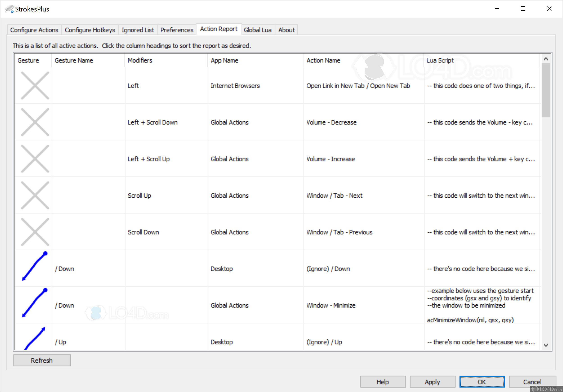Switch to the Preferences tab
This screenshot has height=392, width=563.
[x=177, y=30]
